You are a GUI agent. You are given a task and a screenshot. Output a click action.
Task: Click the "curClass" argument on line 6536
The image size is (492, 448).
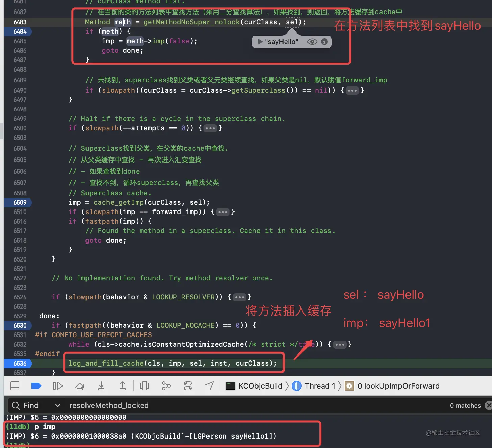(252, 363)
